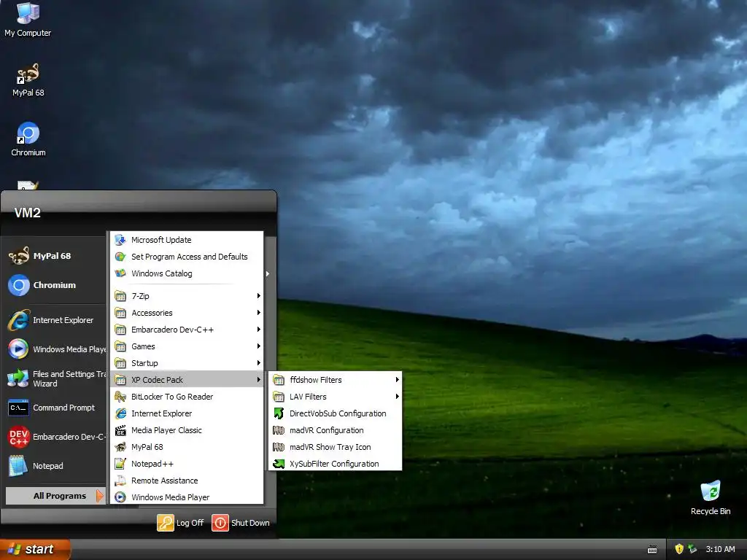Expand the Startup folder

click(186, 363)
